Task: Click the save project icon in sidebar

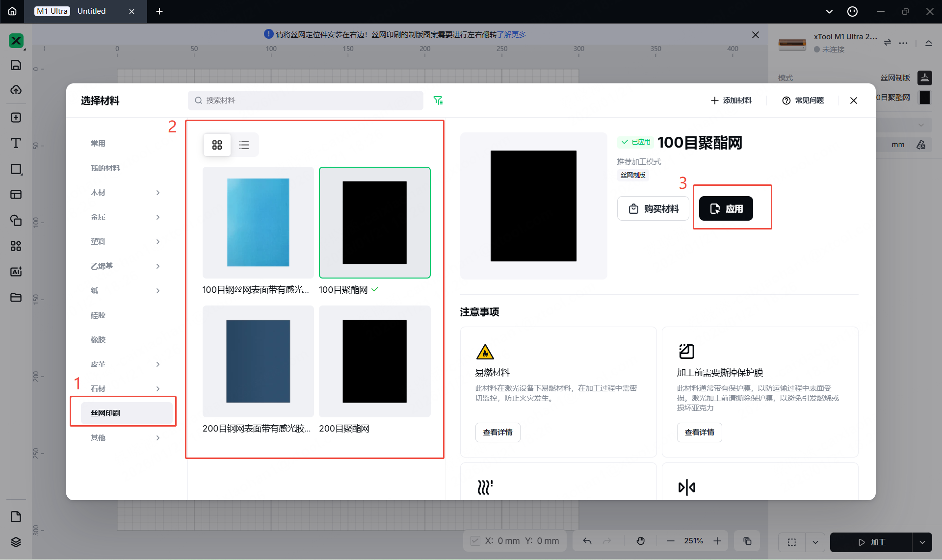Action: 16,65
